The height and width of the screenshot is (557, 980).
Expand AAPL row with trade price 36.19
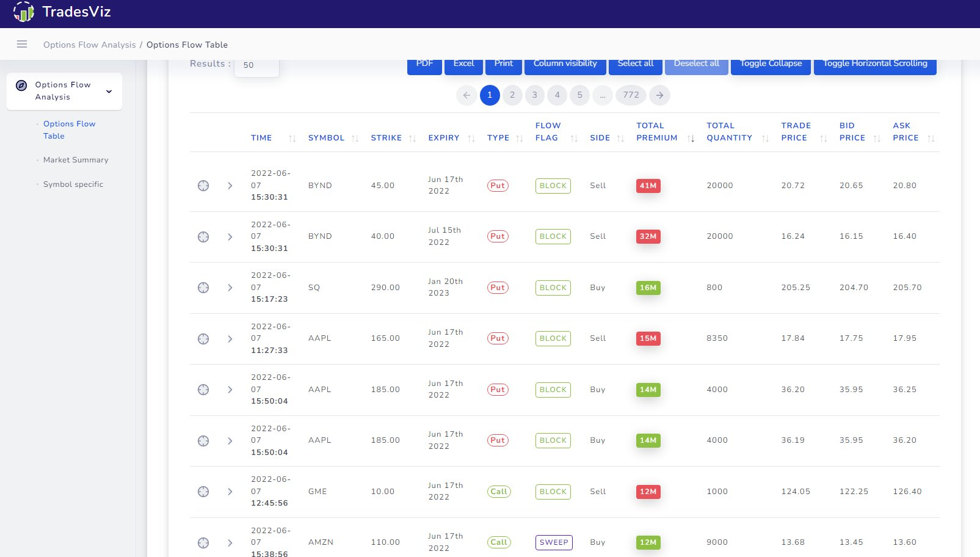230,441
